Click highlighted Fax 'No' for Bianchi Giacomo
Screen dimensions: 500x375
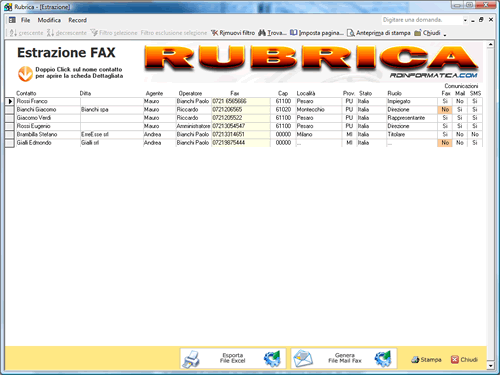coord(445,110)
